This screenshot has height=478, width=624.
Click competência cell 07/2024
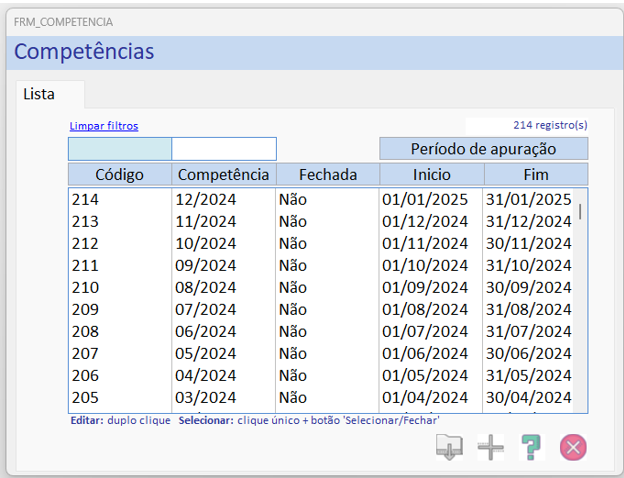206,309
